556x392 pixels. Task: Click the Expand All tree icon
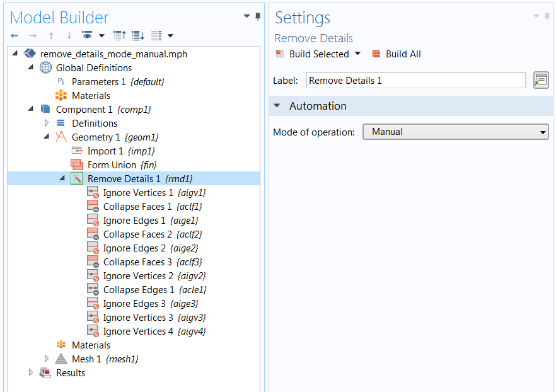coord(138,35)
